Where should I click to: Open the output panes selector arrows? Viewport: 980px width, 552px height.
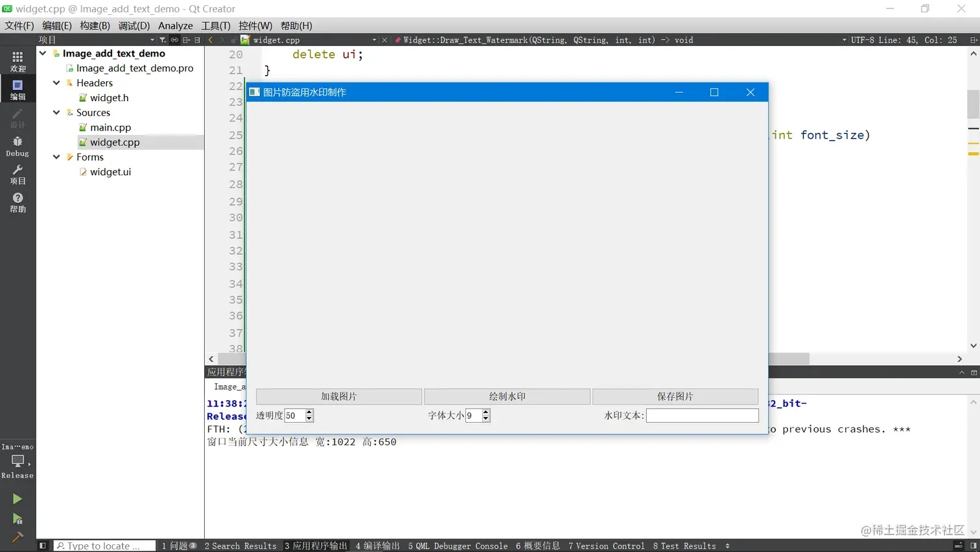pos(727,546)
